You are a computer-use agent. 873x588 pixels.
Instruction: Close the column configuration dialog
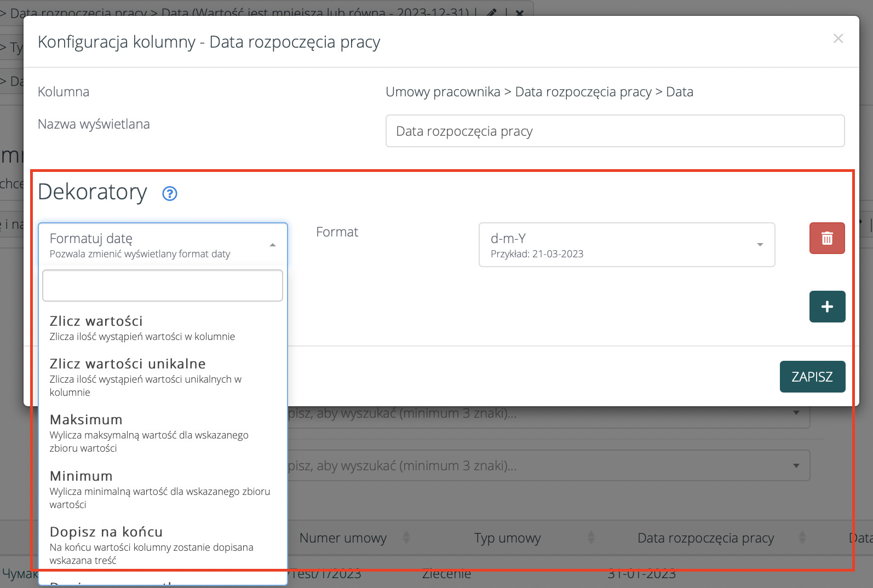[837, 39]
